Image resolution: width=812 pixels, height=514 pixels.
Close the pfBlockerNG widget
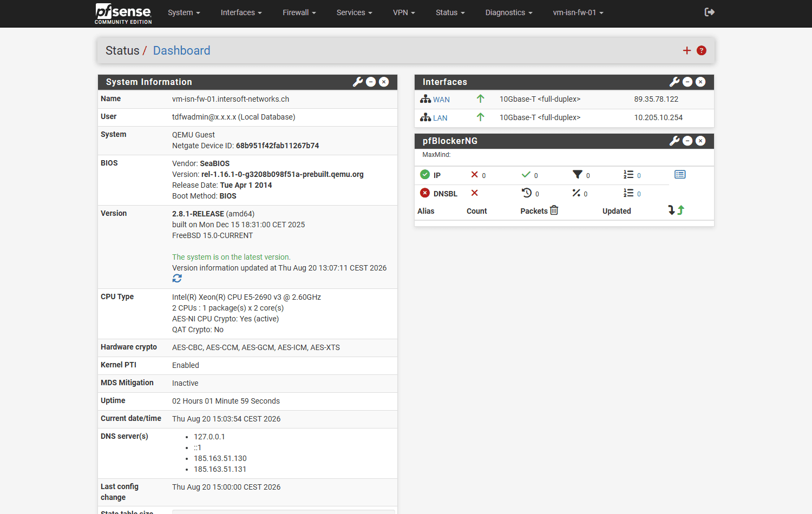(x=700, y=141)
